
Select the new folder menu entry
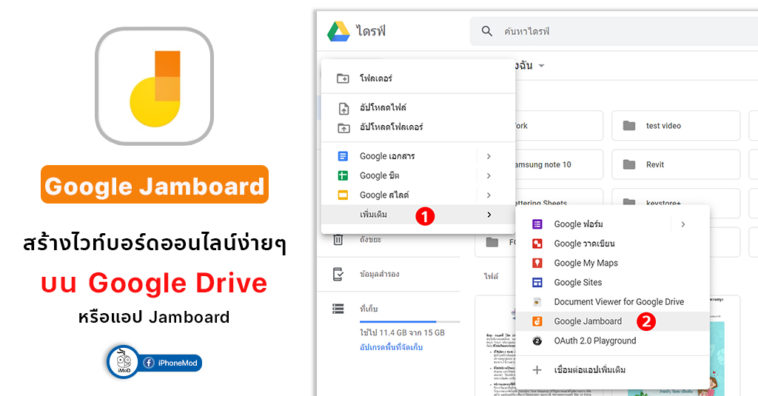tap(418, 78)
